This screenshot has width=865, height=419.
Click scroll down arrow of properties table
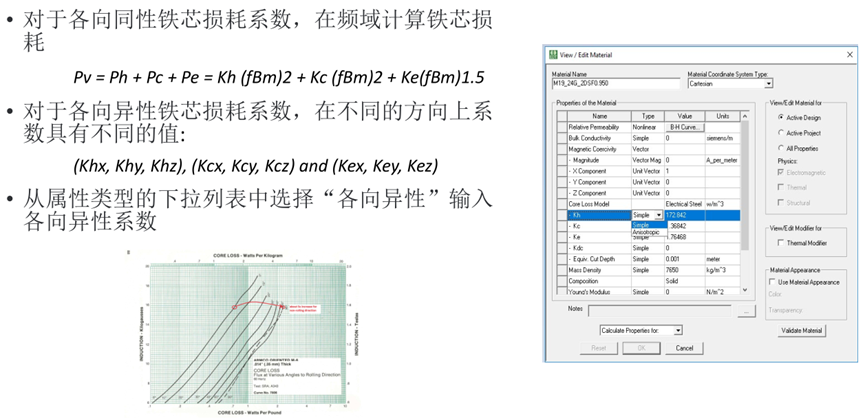(x=745, y=290)
